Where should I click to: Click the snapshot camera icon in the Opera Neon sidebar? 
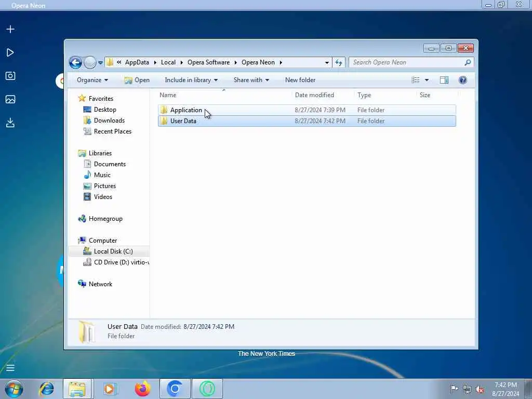point(10,76)
